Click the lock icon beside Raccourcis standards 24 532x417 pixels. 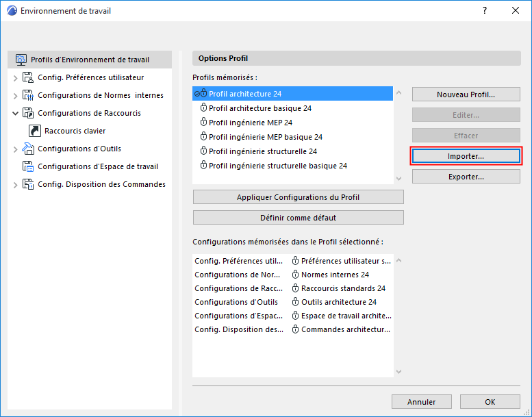[296, 288]
